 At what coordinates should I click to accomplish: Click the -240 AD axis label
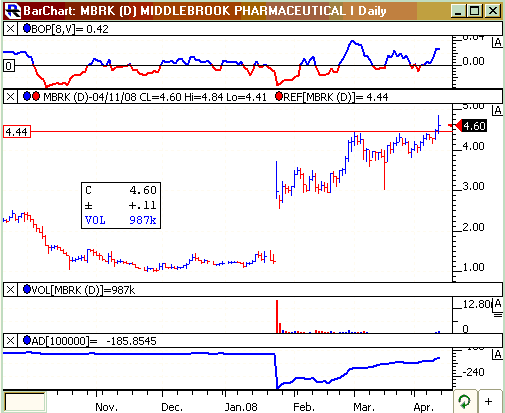coord(473,372)
